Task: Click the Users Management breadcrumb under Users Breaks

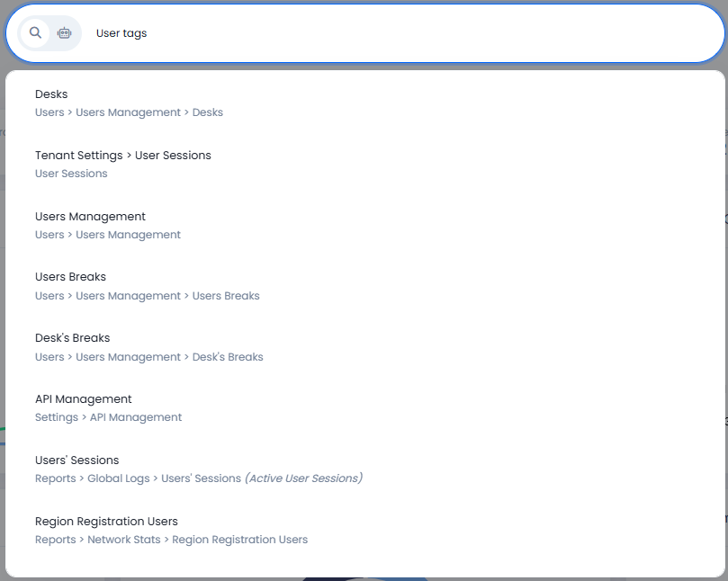Action: pyautogui.click(x=128, y=295)
